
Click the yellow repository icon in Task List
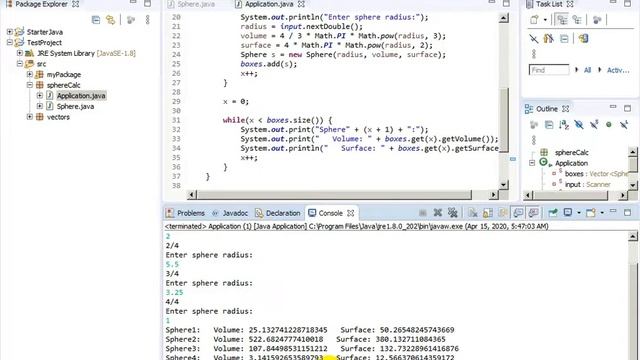click(583, 39)
